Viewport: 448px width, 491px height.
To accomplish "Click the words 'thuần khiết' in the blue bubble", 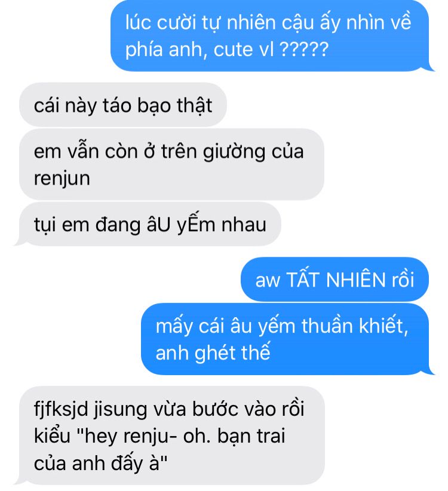I will pyautogui.click(x=355, y=326).
